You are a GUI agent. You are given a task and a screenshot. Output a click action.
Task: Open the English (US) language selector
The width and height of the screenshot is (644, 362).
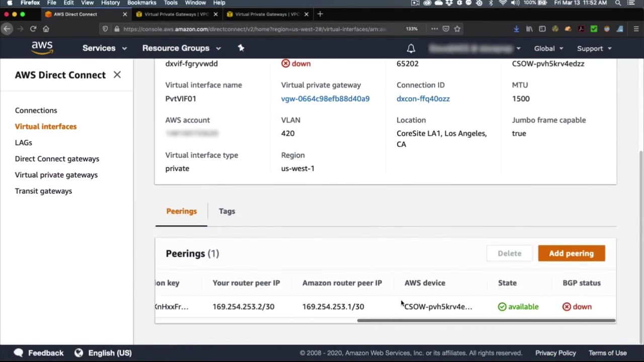[103, 353]
